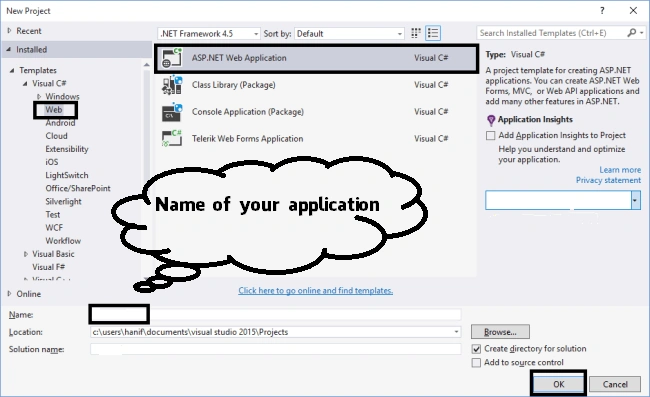650x397 pixels.
Task: Click here to go online and find templates
Action: (x=315, y=290)
